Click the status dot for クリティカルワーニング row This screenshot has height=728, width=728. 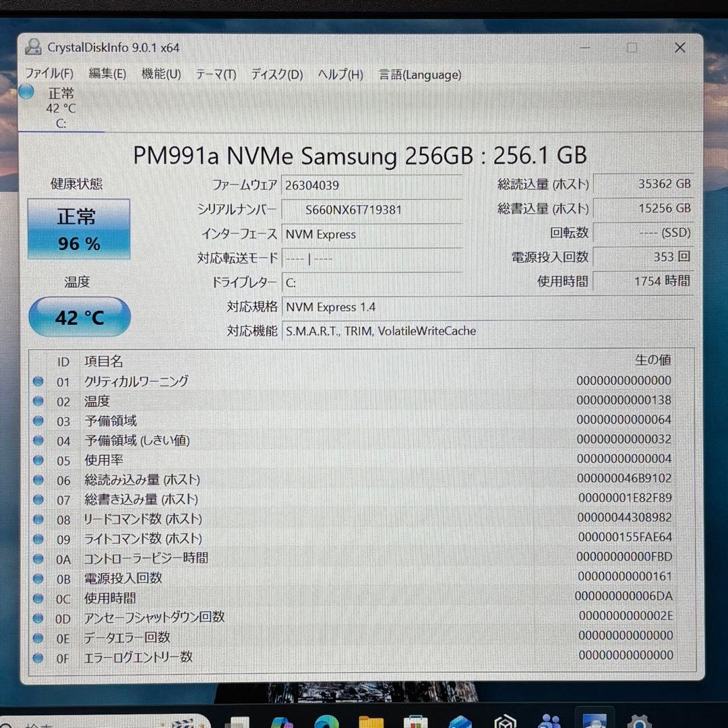pos(38,381)
